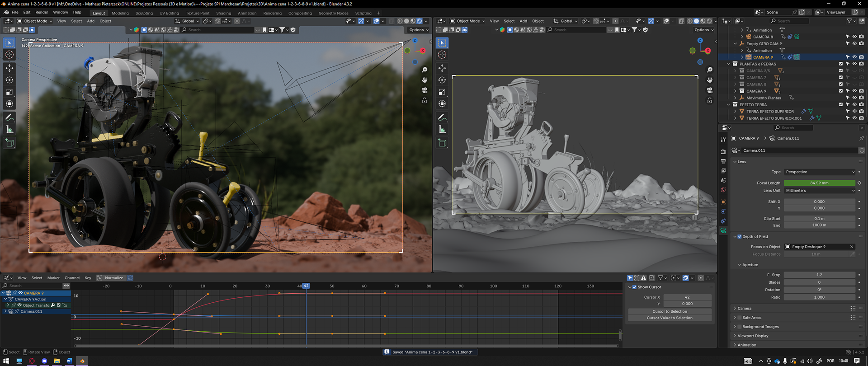This screenshot has height=366, width=868.
Task: Select the Scale tool in left viewport
Action: pyautogui.click(x=9, y=92)
